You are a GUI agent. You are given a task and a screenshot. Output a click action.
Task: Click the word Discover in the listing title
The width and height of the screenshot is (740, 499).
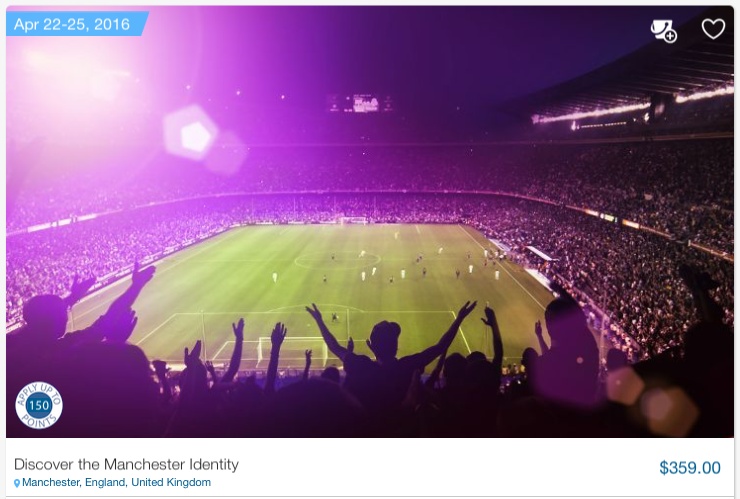click(44, 465)
